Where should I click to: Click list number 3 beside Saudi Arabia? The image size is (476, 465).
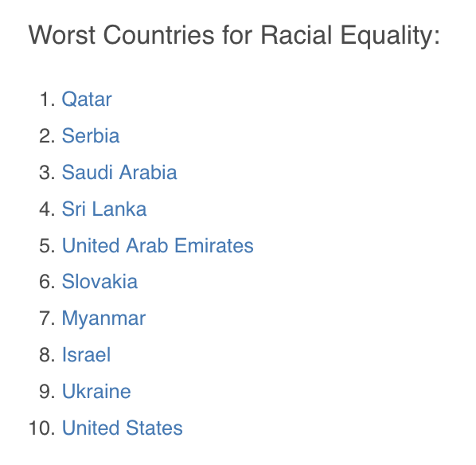[x=47, y=173]
